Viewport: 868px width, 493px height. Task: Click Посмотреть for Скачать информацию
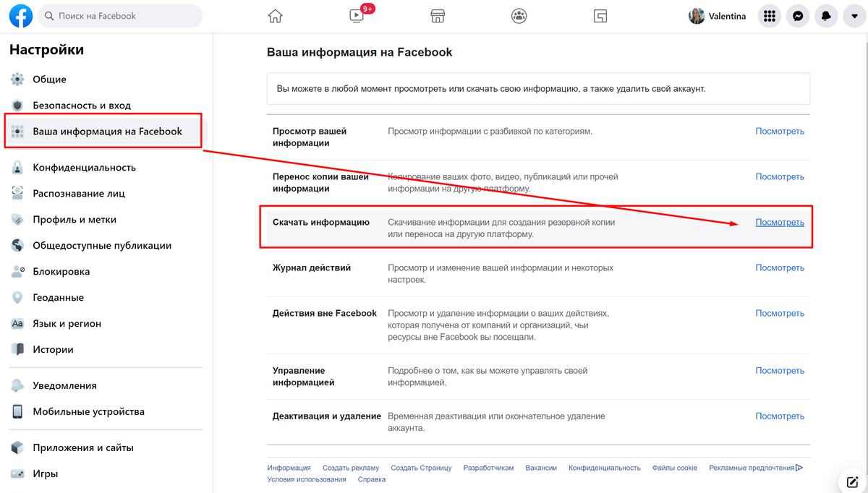tap(780, 223)
